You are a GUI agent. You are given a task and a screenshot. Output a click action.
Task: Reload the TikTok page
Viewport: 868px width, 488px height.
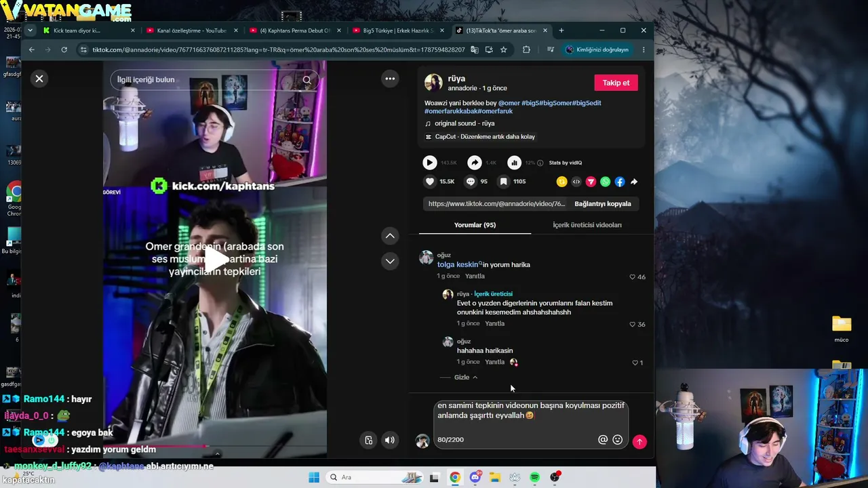click(x=64, y=49)
